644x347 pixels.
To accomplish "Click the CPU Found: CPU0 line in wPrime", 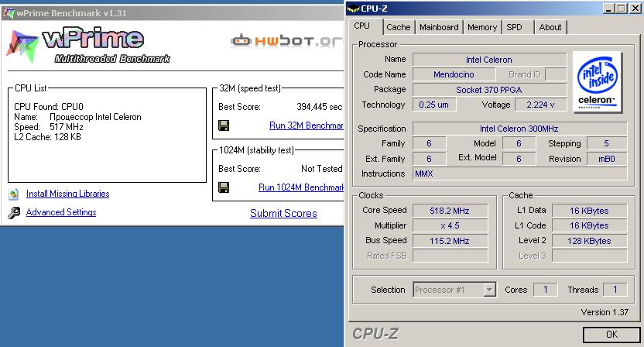I will click(49, 107).
